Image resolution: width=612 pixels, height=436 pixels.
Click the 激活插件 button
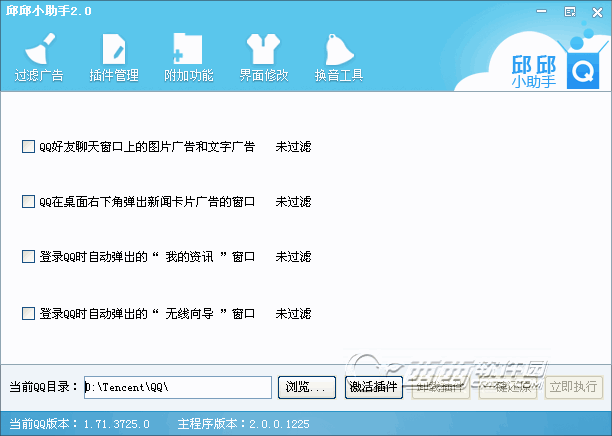click(x=374, y=387)
